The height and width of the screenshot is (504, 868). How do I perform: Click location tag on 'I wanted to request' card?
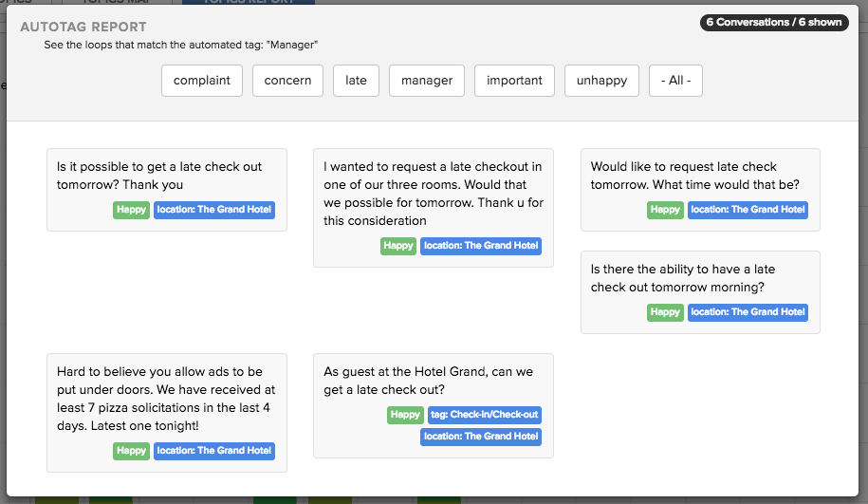click(x=481, y=246)
